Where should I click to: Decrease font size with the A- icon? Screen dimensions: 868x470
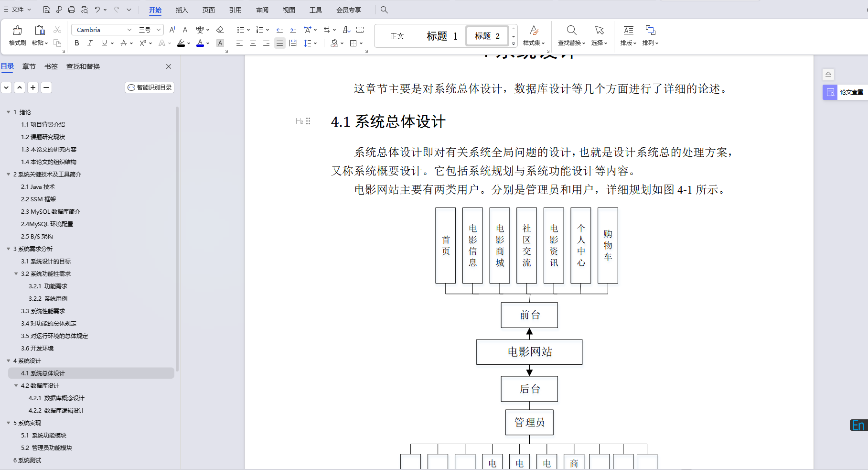tap(186, 30)
